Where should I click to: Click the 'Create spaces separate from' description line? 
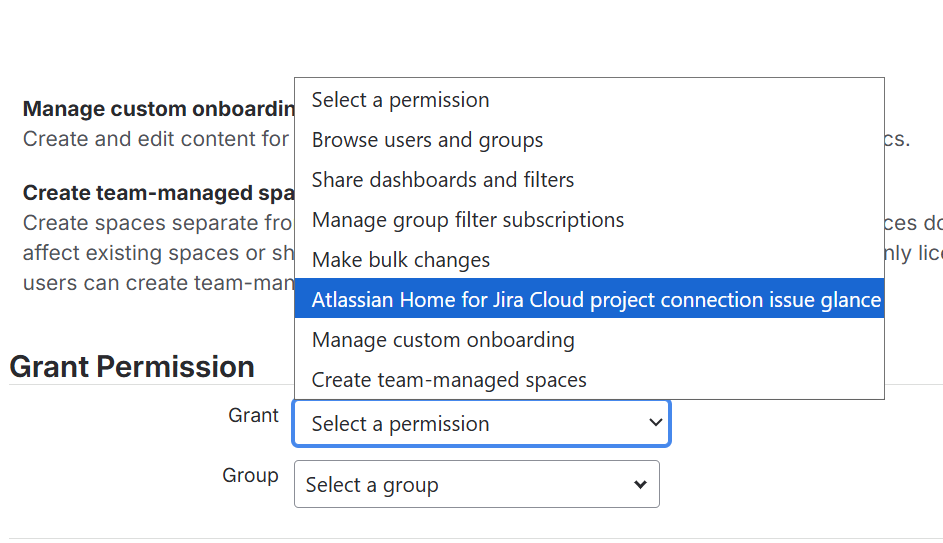click(x=155, y=223)
